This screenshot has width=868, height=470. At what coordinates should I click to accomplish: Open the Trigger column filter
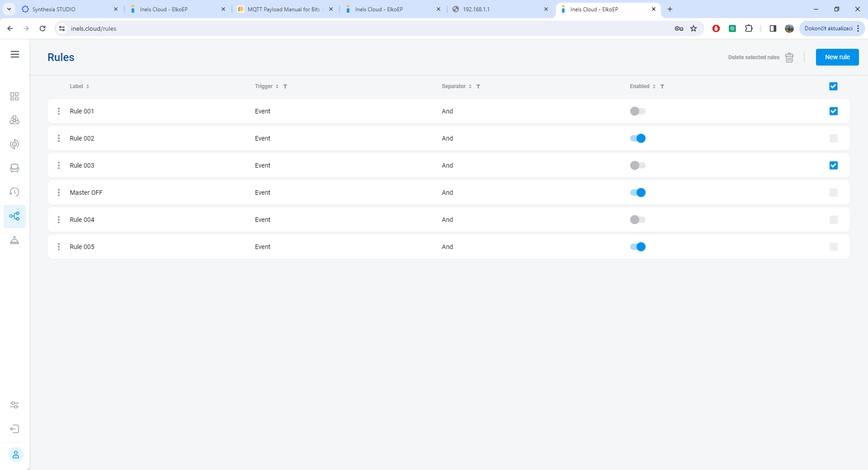pos(285,86)
